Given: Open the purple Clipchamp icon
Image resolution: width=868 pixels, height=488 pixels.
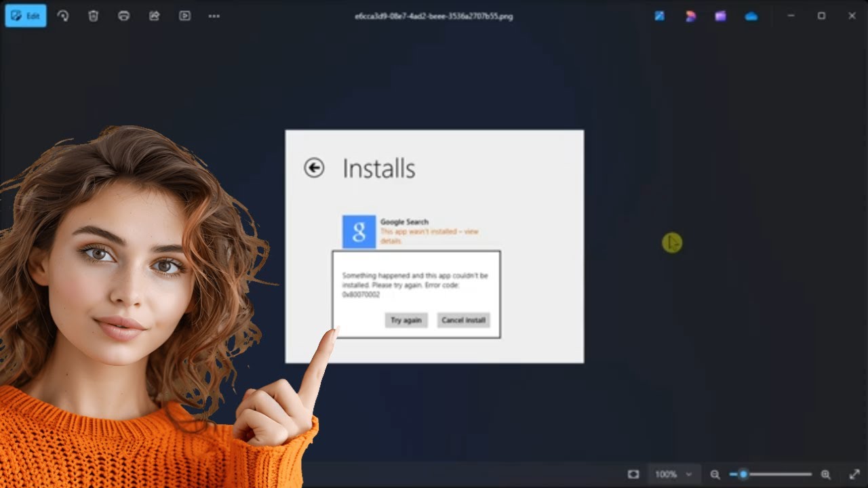Looking at the screenshot, I should coord(720,16).
